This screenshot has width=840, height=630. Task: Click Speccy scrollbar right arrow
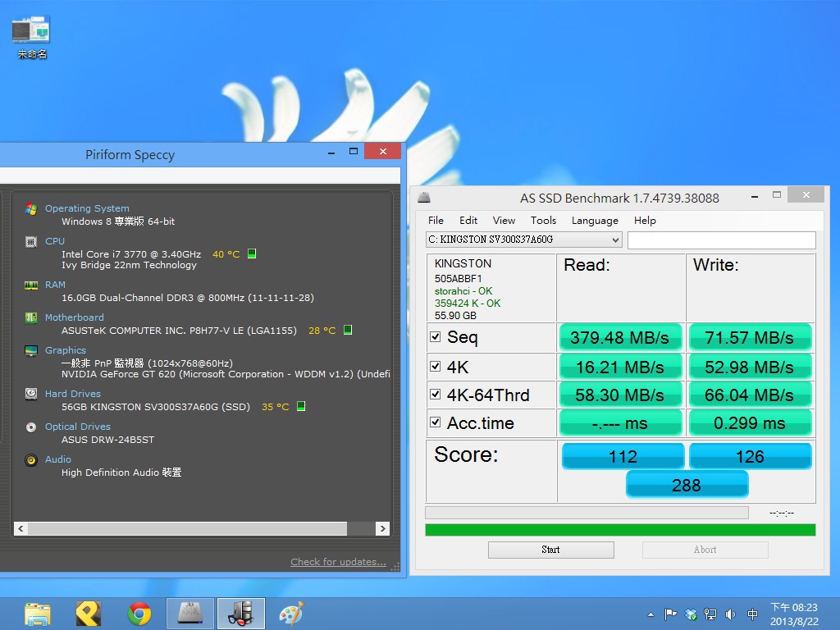(x=382, y=529)
